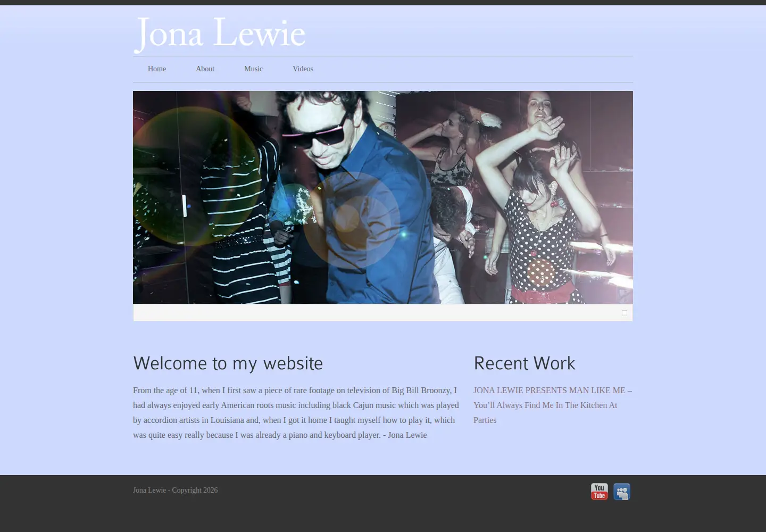Click the Recent Work heading
This screenshot has width=766, height=532.
(x=524, y=363)
